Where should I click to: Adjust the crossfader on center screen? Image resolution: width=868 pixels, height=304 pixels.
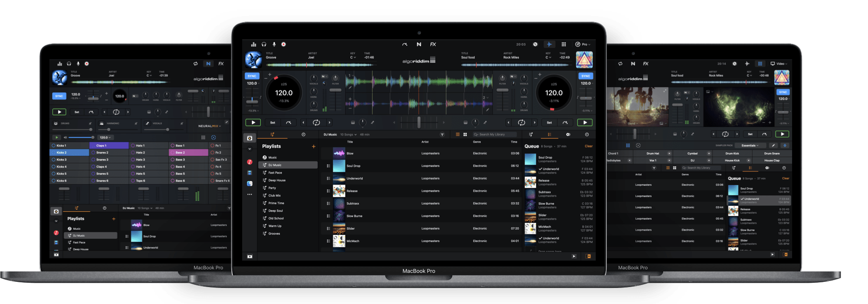419,122
